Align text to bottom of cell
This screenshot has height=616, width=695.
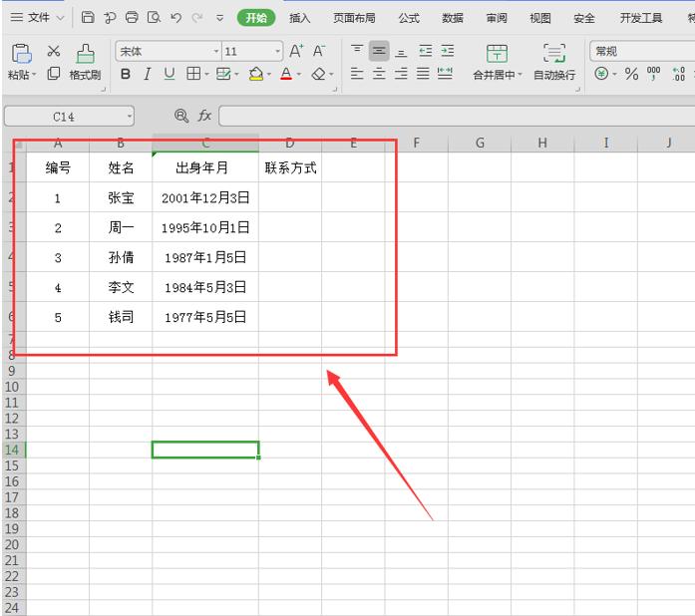[x=401, y=52]
